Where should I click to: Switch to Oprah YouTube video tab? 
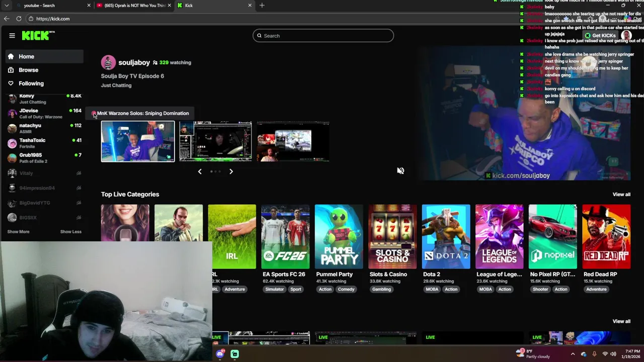[x=133, y=6]
